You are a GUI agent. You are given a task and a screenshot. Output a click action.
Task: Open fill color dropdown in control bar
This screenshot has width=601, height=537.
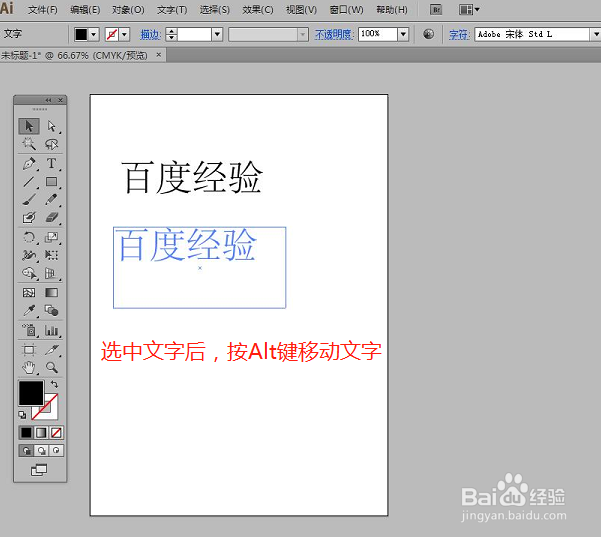(x=94, y=34)
